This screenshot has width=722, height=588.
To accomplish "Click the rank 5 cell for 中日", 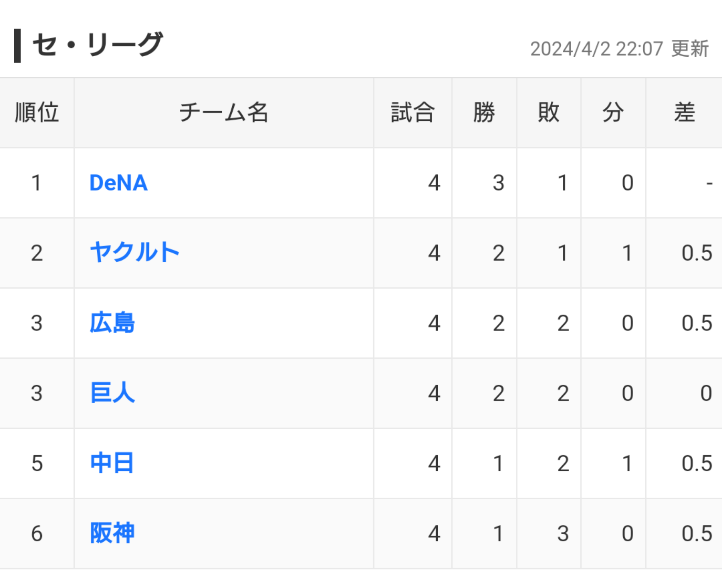I will point(37,463).
